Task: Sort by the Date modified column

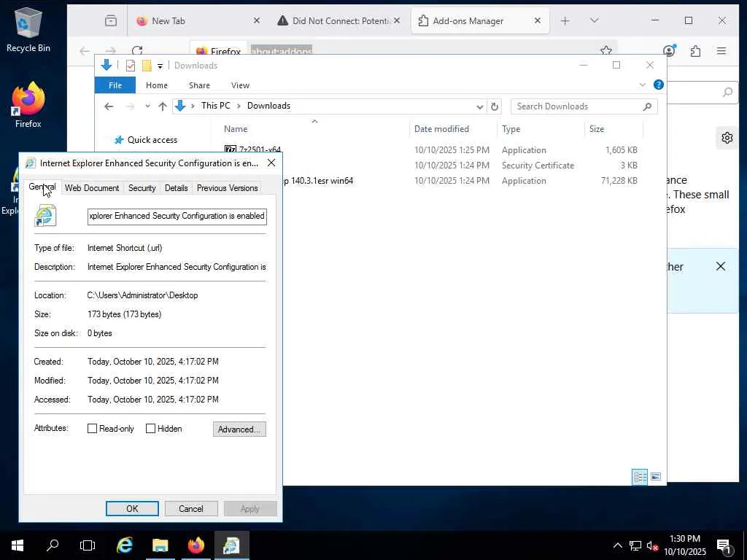Action: (x=441, y=129)
